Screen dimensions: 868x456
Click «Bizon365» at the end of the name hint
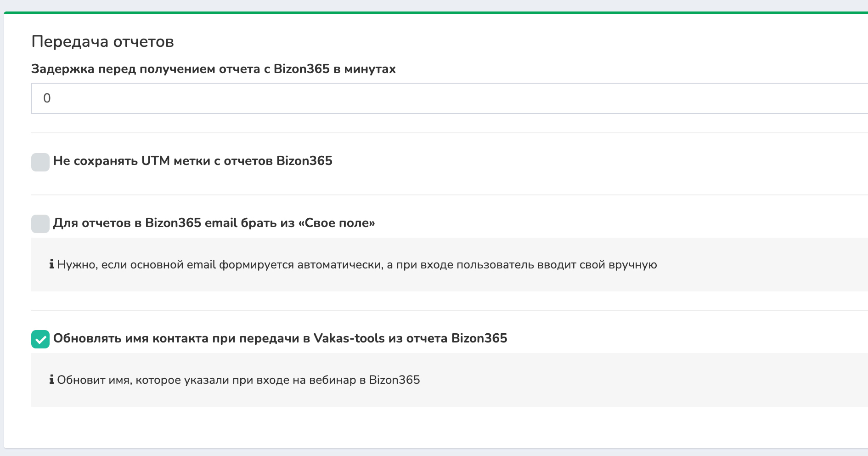pos(395,380)
